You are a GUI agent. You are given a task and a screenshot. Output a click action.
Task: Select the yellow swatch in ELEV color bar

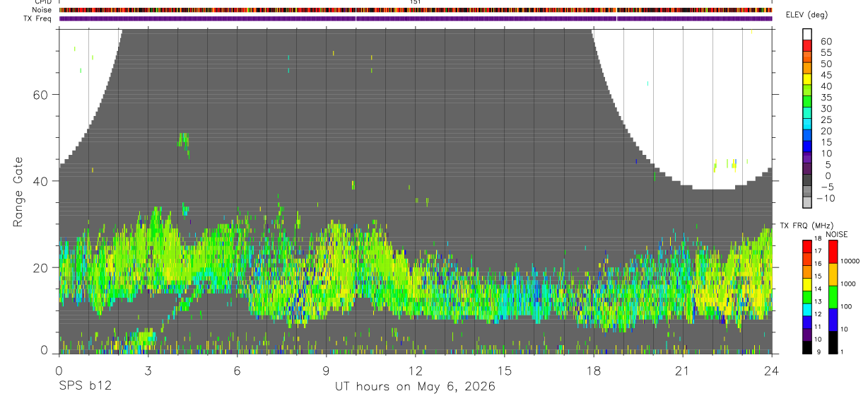tap(807, 79)
